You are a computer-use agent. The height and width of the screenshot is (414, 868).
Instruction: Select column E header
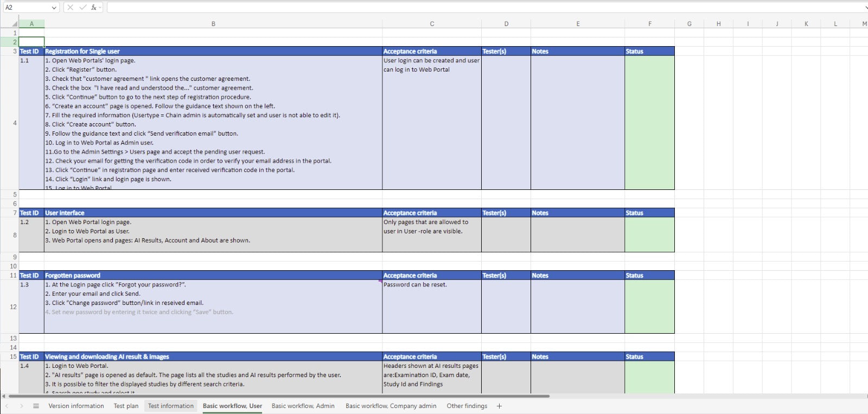click(578, 24)
